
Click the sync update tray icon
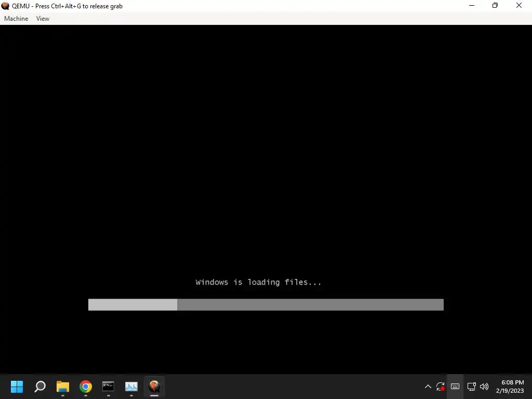(x=441, y=387)
